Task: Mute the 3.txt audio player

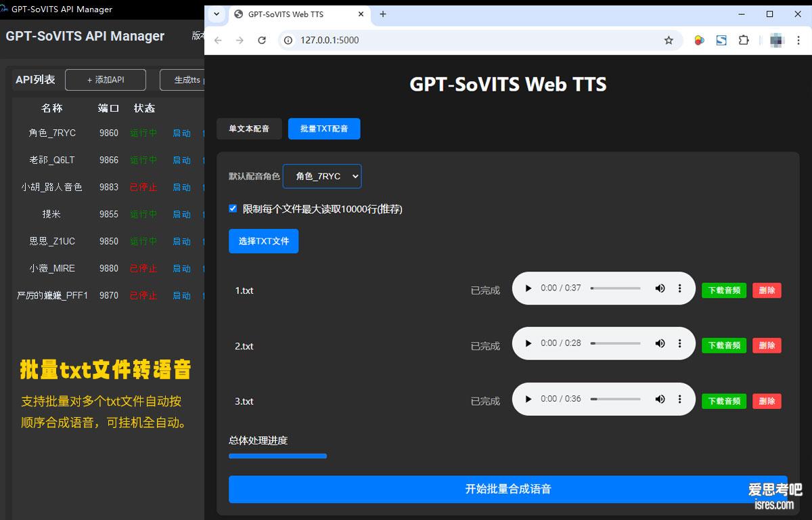Action: [x=660, y=399]
